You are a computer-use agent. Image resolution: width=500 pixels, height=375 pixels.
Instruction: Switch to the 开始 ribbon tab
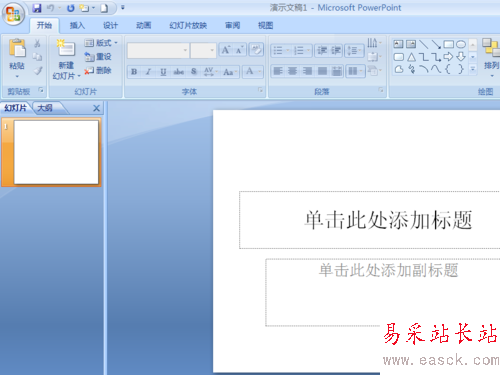[44, 25]
